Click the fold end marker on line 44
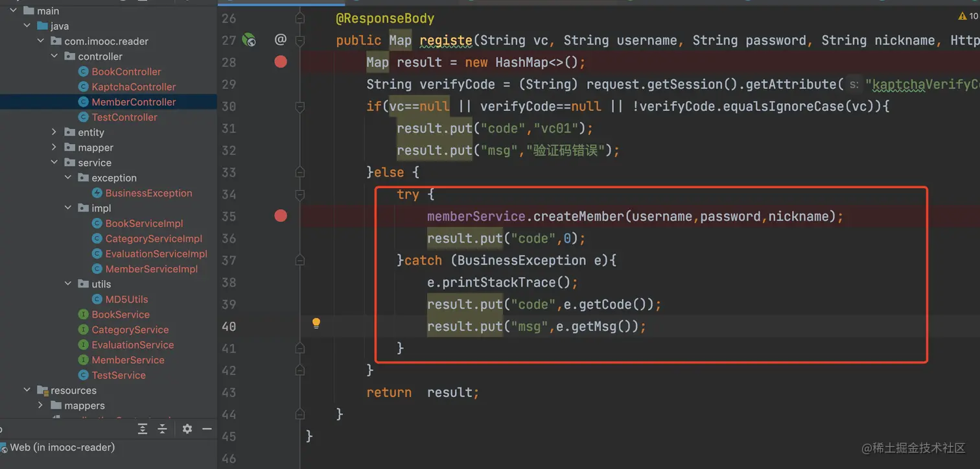Image resolution: width=980 pixels, height=469 pixels. pos(299,414)
